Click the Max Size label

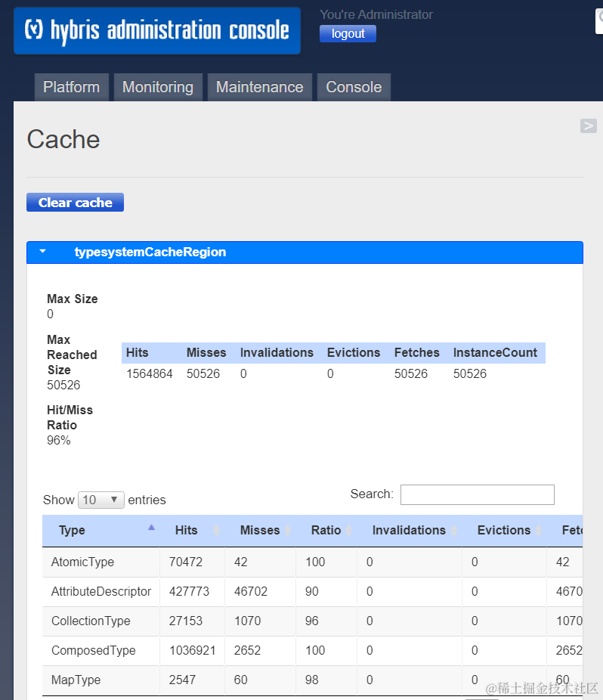[x=73, y=299]
